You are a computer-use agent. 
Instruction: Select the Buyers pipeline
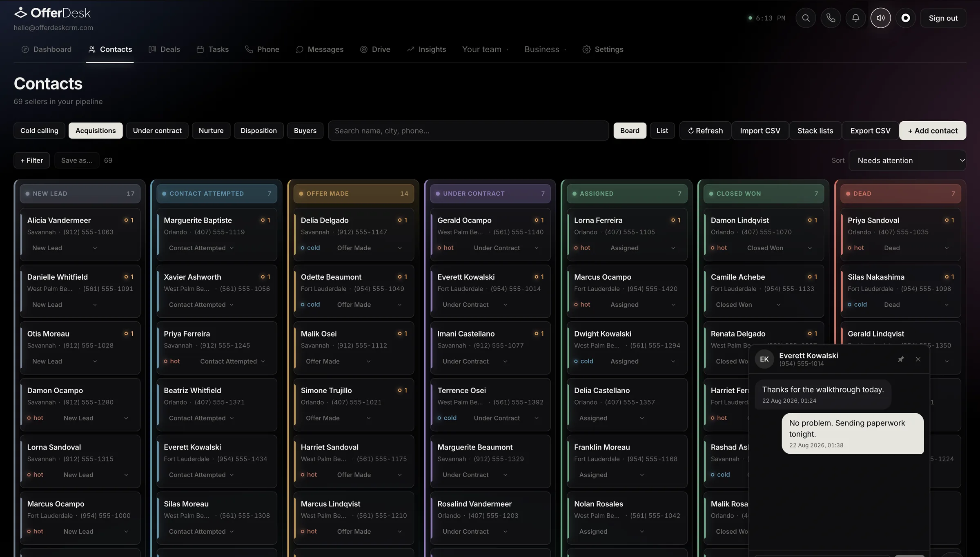(x=305, y=131)
